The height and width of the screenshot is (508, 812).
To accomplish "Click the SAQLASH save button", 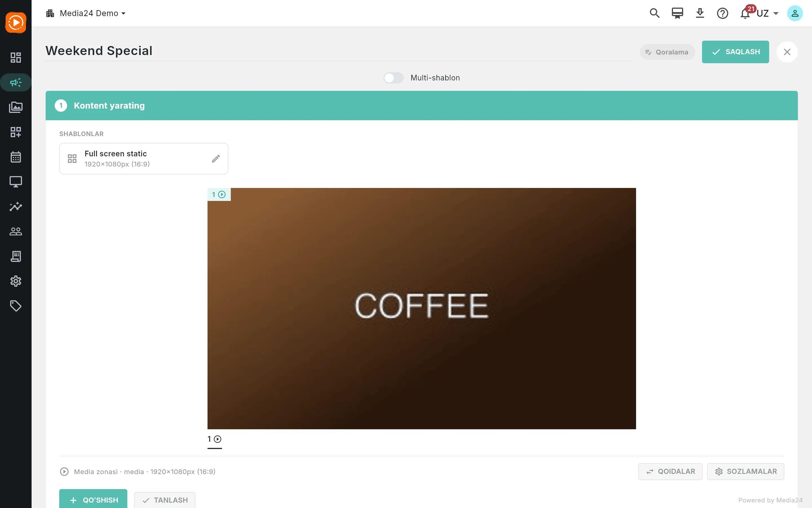I will coord(736,52).
